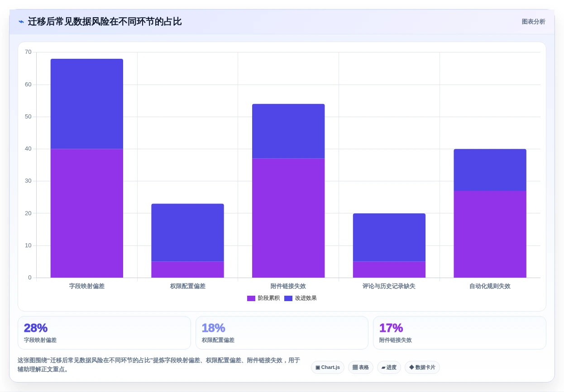564x392 pixels.
Task: Click the purple 阶段累积 segment of 字段映射偏差 bar
Action: pos(87,213)
